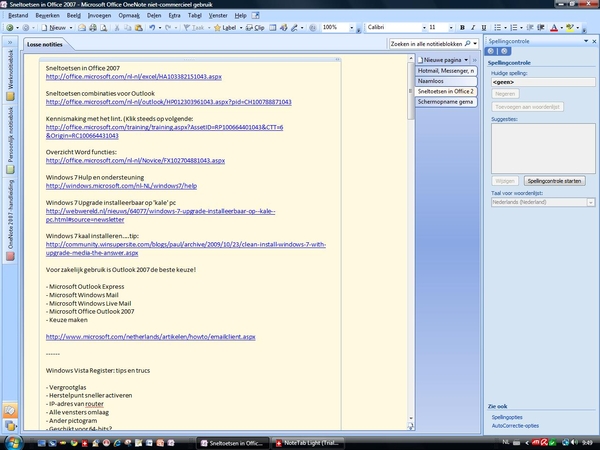The height and width of the screenshot is (450, 600).
Task: Open the Schermopname page tab
Action: click(x=446, y=102)
